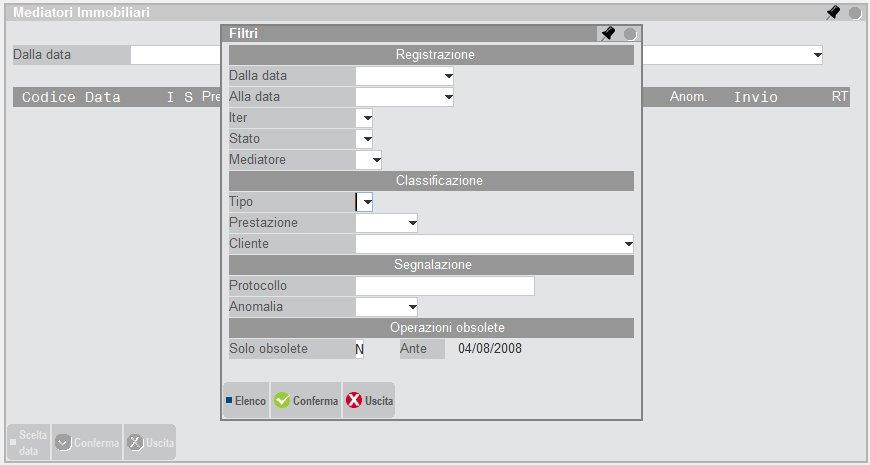Screen dimensions: 870x465
Task: Click the grey circle icon in the Filtri title bar
Action: click(x=630, y=34)
